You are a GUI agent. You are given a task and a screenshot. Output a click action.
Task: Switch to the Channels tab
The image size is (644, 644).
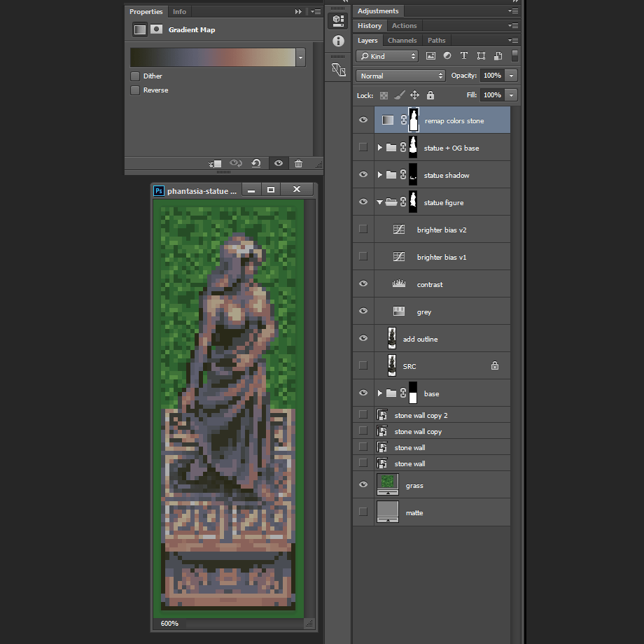402,41
